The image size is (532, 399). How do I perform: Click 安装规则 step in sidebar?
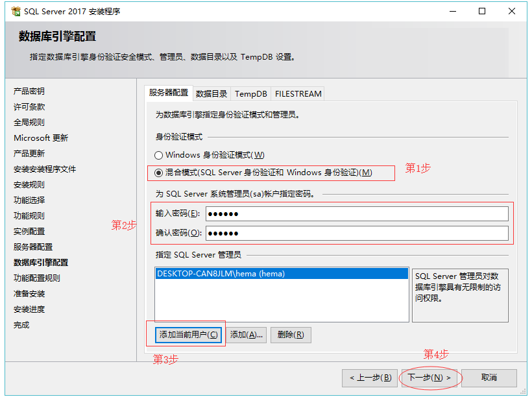tap(29, 185)
